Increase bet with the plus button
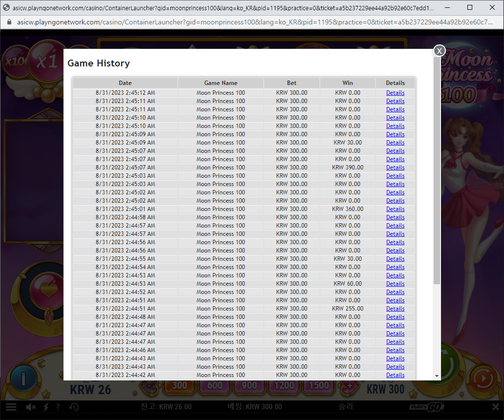 point(350,386)
